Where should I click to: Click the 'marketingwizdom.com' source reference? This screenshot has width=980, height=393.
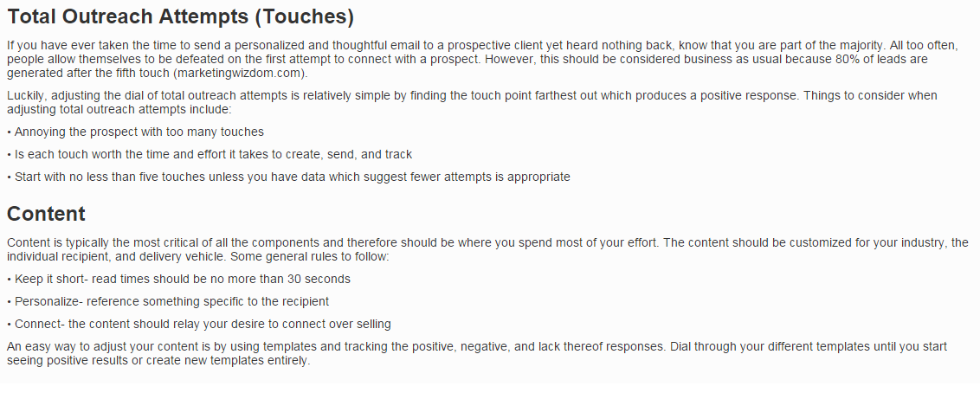click(x=240, y=73)
